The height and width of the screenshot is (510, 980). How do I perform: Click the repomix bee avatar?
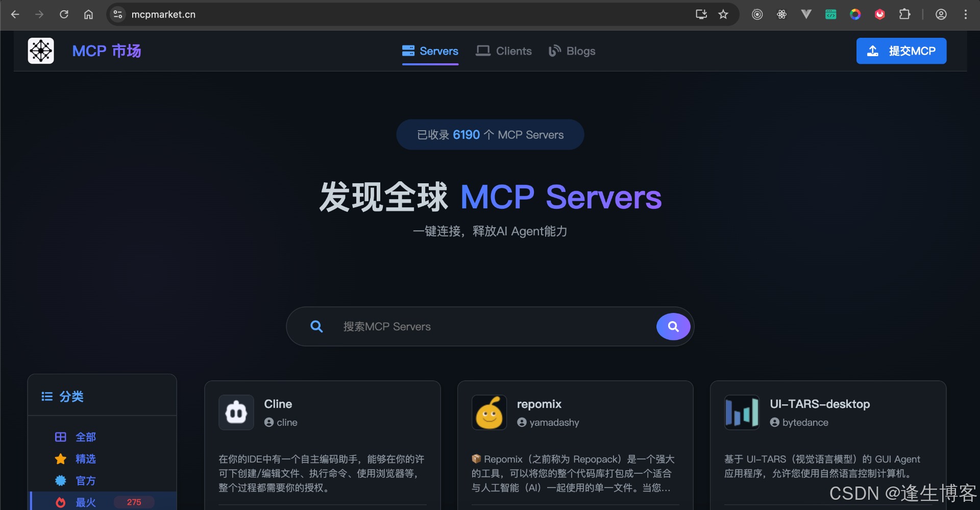pyautogui.click(x=489, y=412)
